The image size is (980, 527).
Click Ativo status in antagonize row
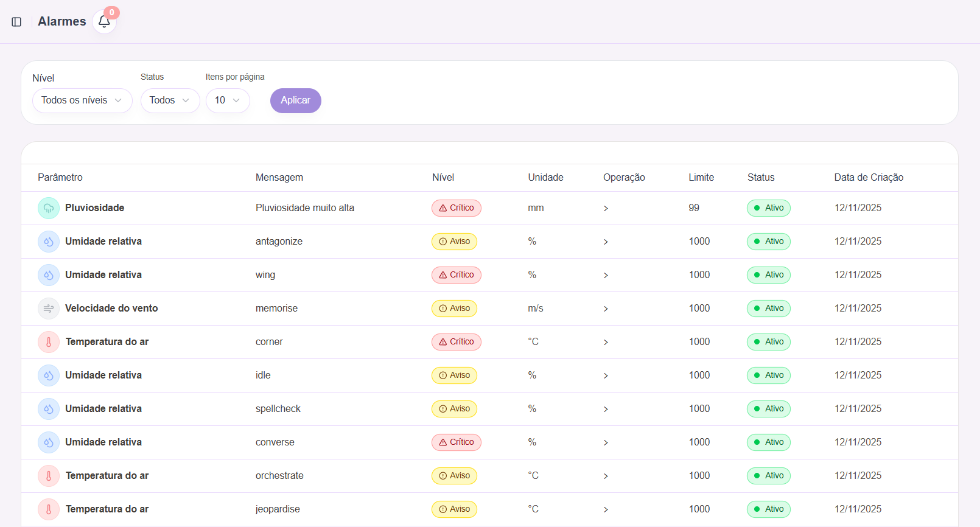(769, 242)
